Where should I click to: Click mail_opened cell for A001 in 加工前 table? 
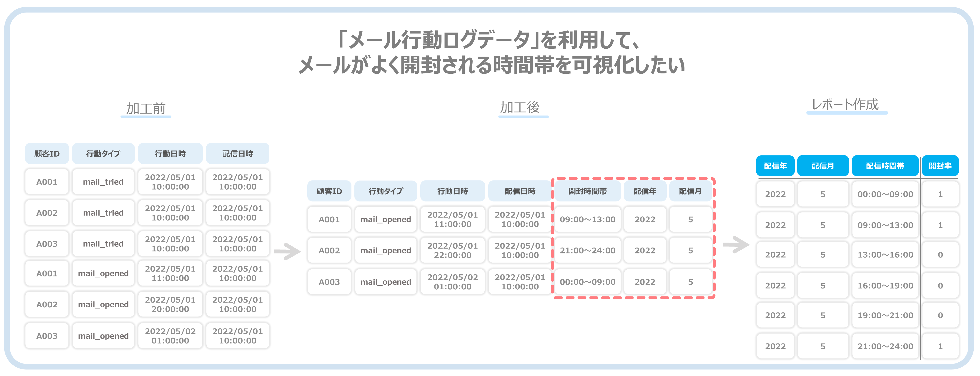103,273
